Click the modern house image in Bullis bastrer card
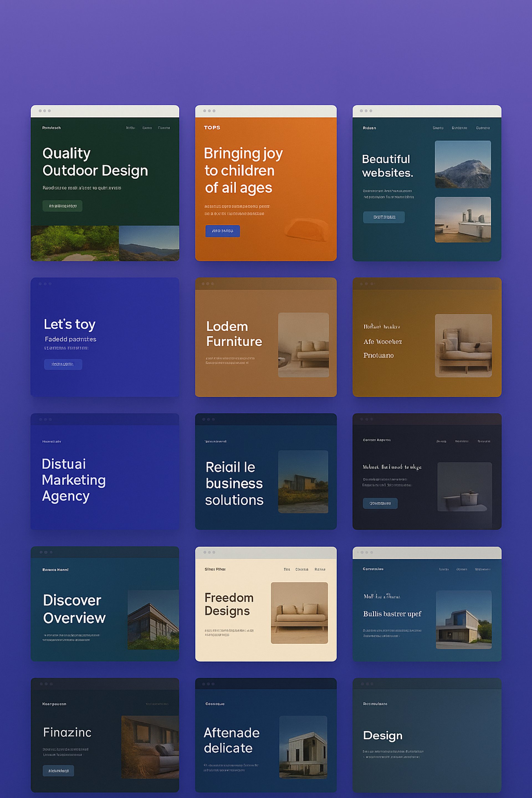This screenshot has height=798, width=532. tap(464, 620)
